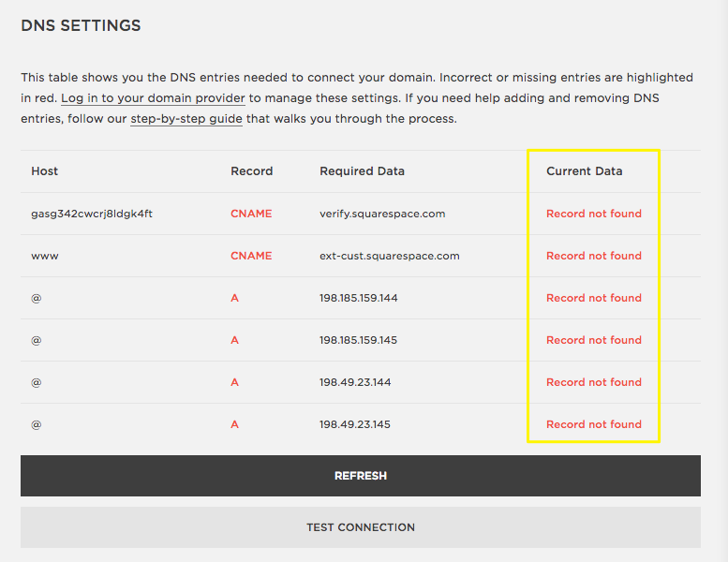
Task: Select the verify.squarespace.com required data
Action: 381,214
